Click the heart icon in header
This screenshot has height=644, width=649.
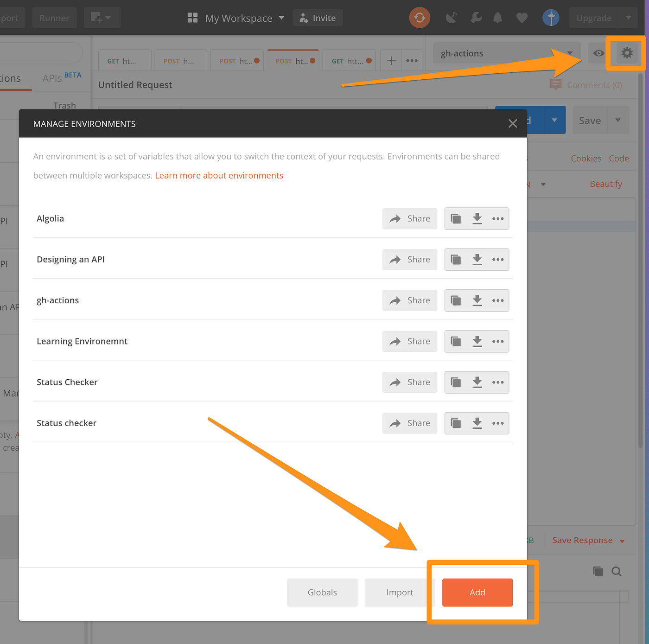(x=522, y=18)
